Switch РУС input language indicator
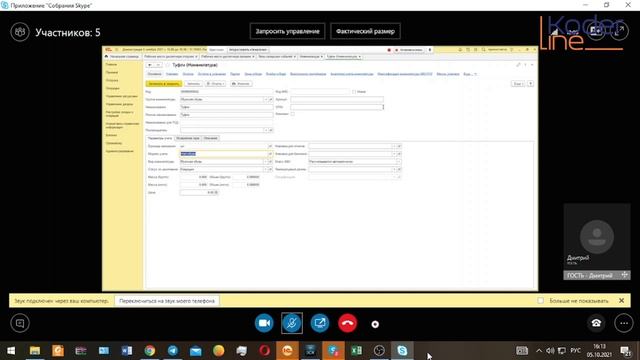The width and height of the screenshot is (640, 360). [576, 351]
